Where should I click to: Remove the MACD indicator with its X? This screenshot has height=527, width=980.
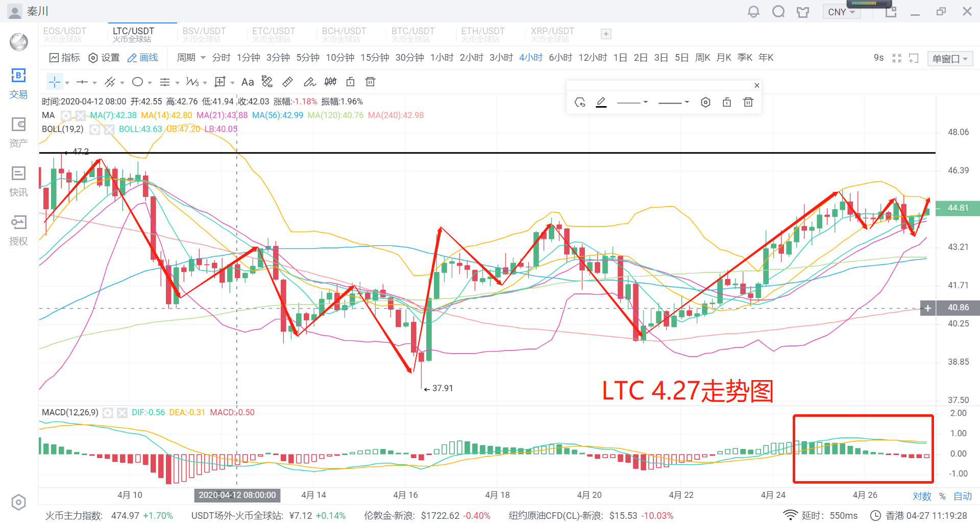pyautogui.click(x=122, y=413)
